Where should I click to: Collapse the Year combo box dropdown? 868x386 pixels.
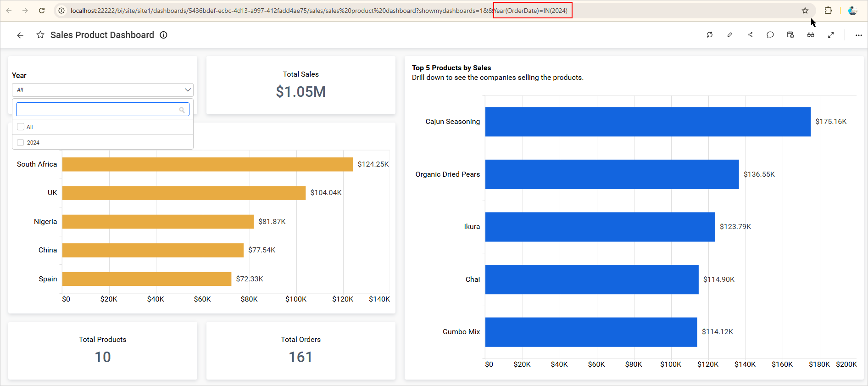point(188,90)
